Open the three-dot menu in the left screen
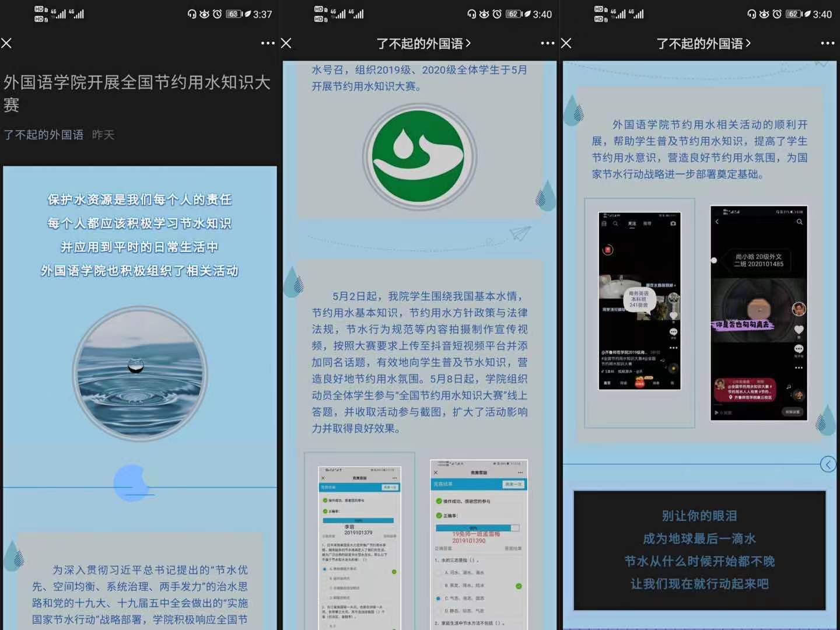840x630 pixels. 268,43
